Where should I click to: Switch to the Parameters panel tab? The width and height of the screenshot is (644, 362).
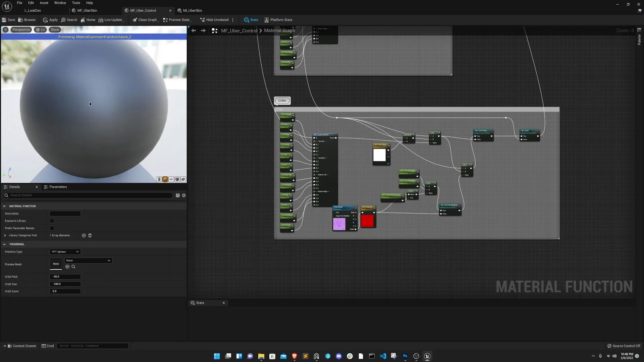coord(55,187)
